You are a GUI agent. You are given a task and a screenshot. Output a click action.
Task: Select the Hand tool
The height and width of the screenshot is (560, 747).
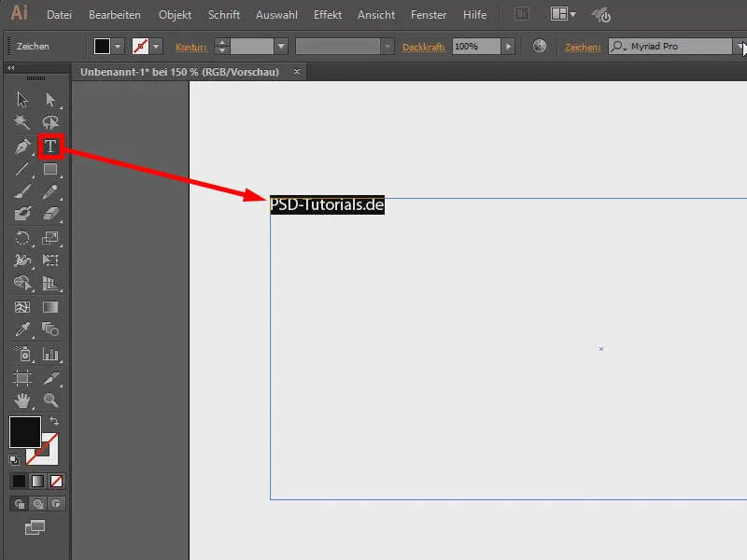coord(21,400)
